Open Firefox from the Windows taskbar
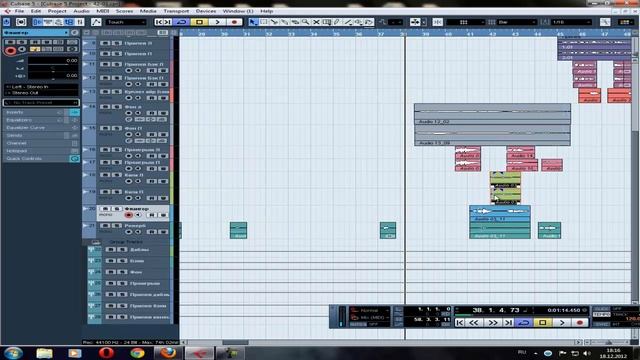The height and width of the screenshot is (360, 640). [168, 352]
